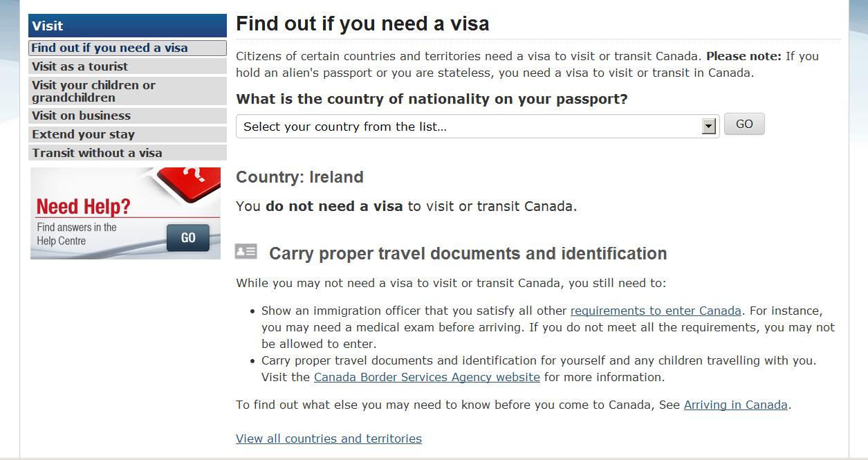Open the country dropdown arrow
The image size is (868, 460).
click(708, 126)
